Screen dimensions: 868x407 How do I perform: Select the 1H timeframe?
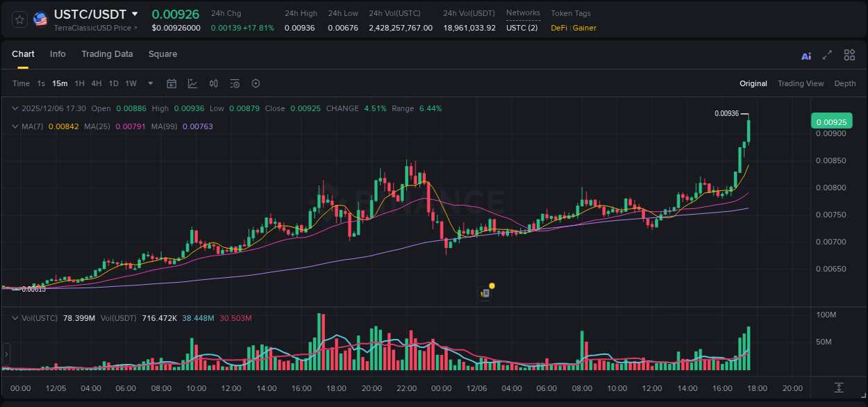78,83
